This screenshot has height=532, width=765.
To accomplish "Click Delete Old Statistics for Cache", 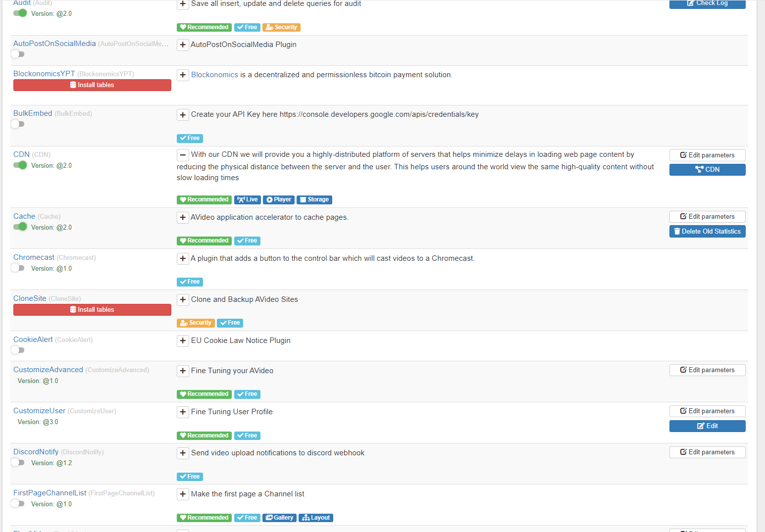I will tap(707, 231).
